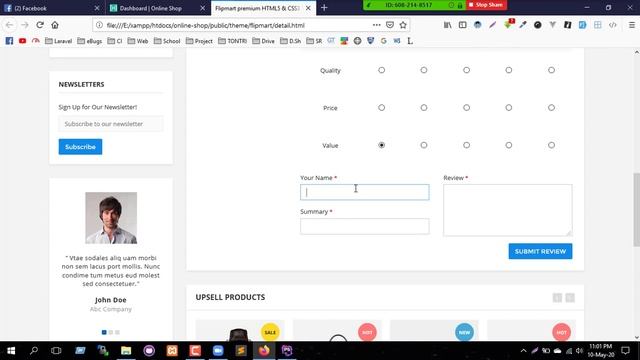Screen dimensions: 640x360
Task: Open the developer code extension icon
Action: (x=613, y=25)
